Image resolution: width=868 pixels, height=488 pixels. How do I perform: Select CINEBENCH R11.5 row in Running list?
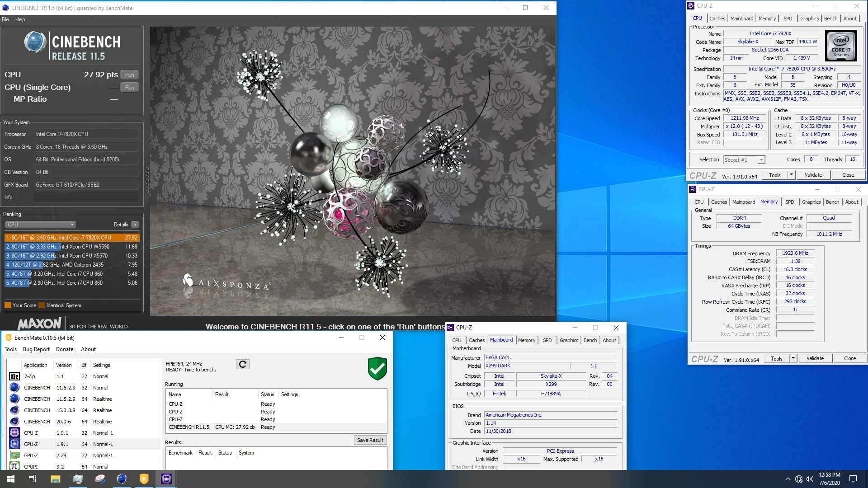click(276, 427)
